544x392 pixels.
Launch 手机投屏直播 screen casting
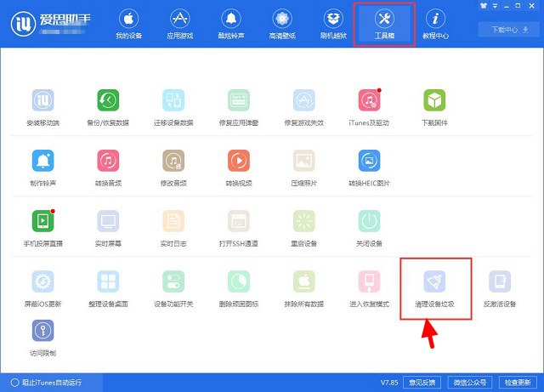[x=42, y=221]
